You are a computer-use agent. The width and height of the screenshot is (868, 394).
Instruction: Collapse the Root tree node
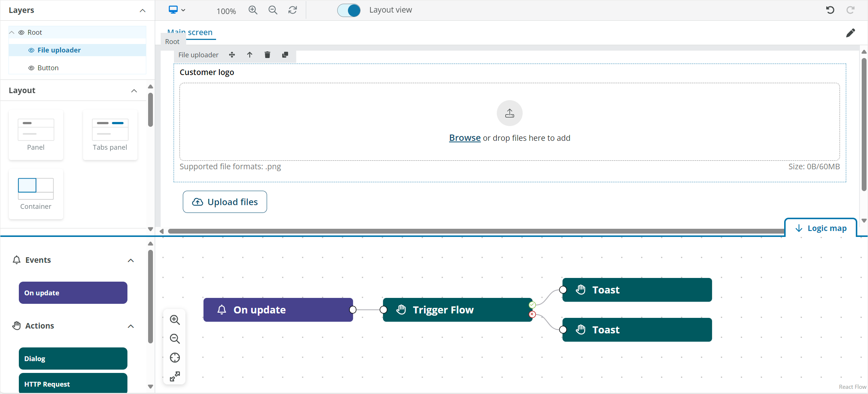11,32
